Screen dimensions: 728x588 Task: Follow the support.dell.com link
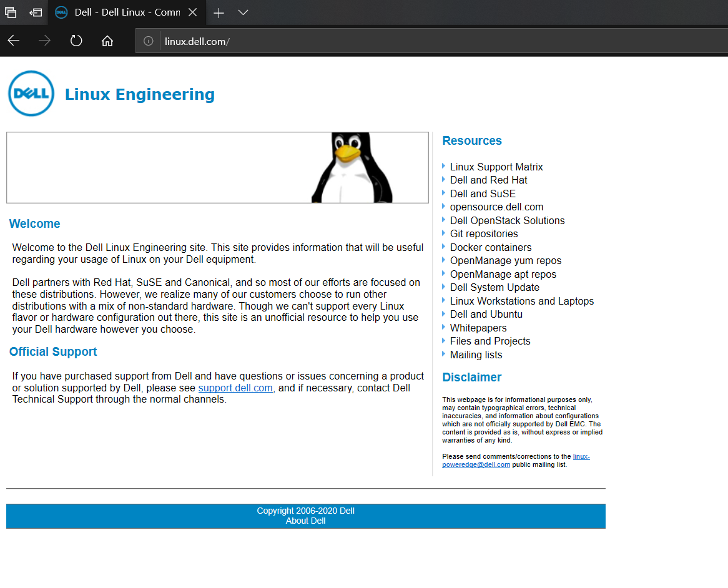[235, 388]
